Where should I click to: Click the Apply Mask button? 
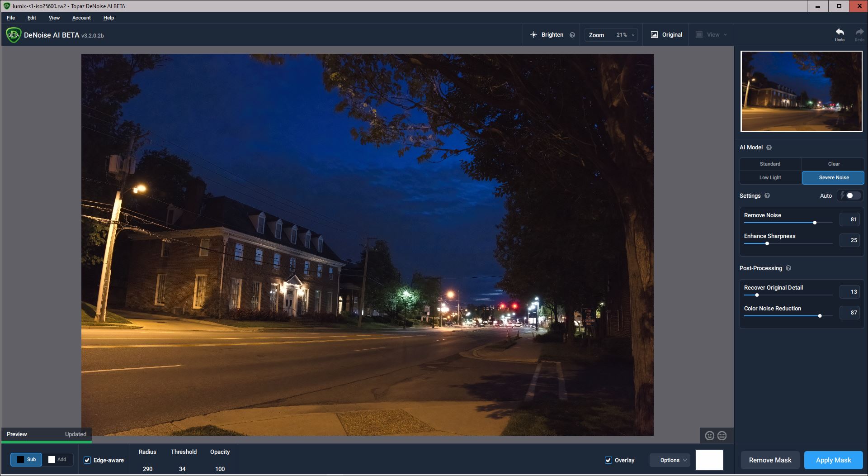tap(833, 460)
